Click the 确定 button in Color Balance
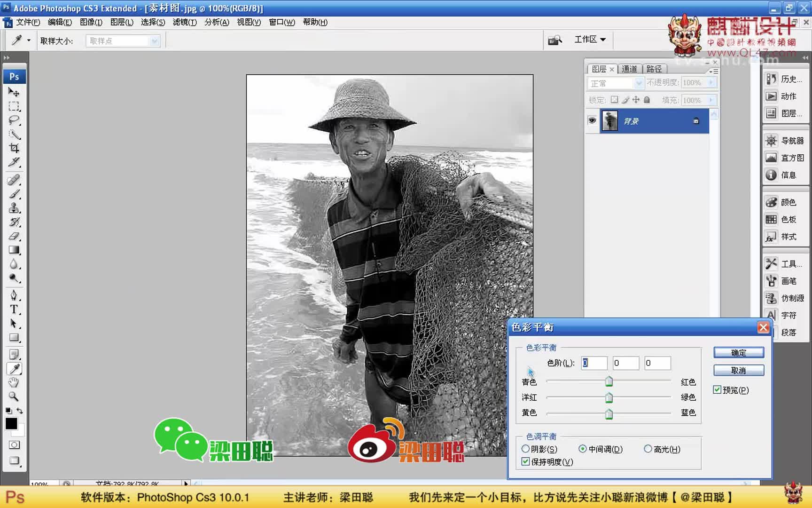Image resolution: width=812 pixels, height=508 pixels. click(738, 352)
